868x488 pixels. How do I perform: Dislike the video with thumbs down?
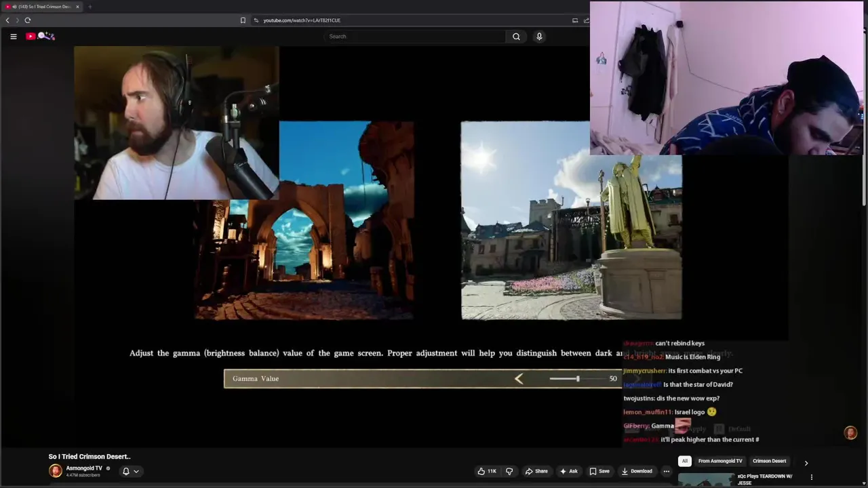click(509, 471)
